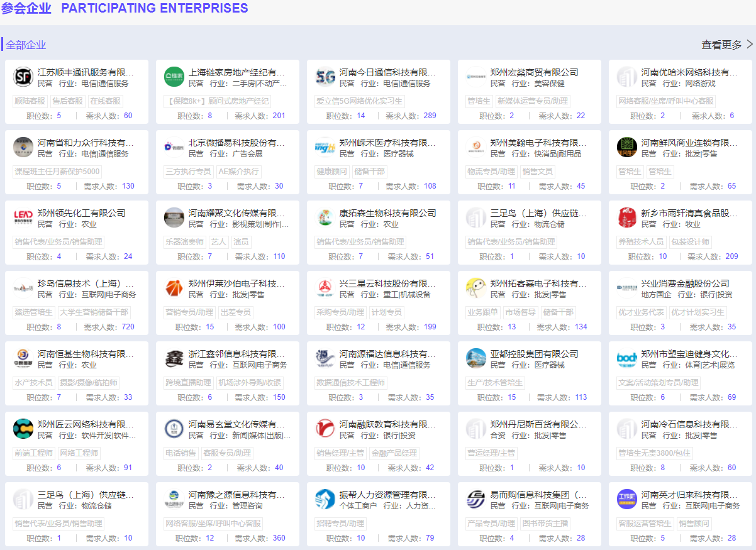The width and height of the screenshot is (756, 550).
Task: Click the 顺陆客服 job tag
Action: point(30,101)
